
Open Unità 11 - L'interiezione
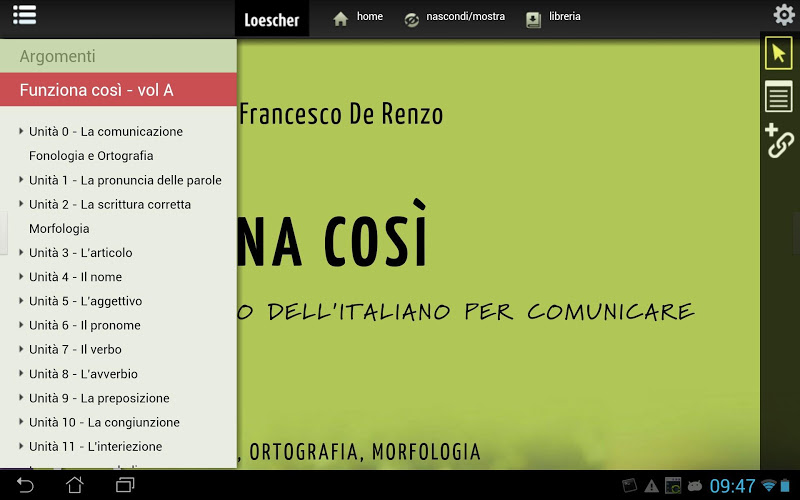coord(95,446)
